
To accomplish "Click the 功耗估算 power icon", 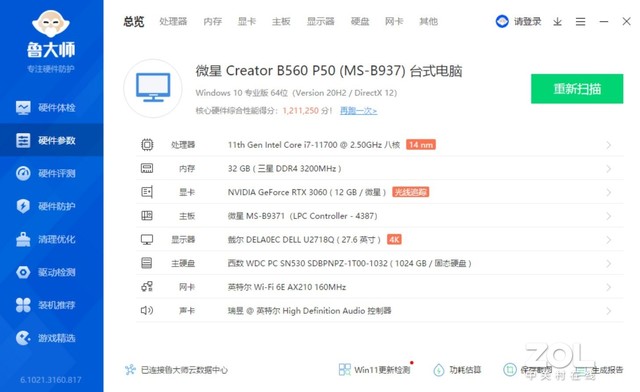I will tap(439, 370).
